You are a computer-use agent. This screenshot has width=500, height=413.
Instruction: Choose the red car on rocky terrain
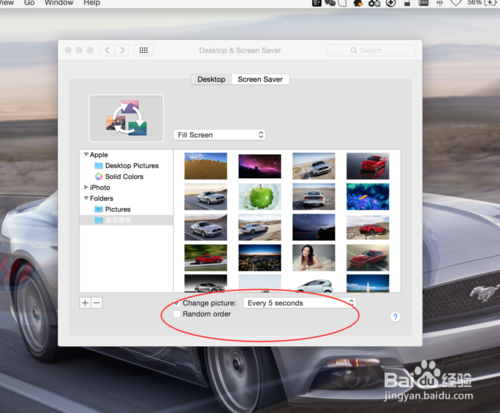[x=368, y=227]
